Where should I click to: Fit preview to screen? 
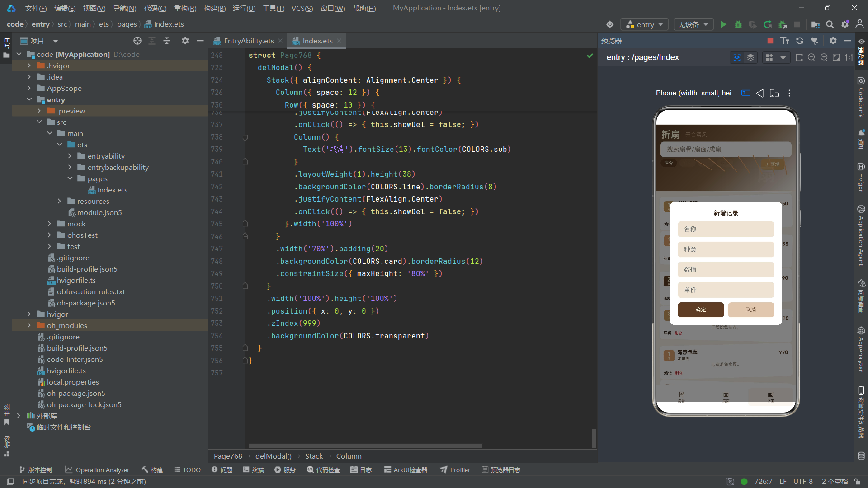(836, 57)
